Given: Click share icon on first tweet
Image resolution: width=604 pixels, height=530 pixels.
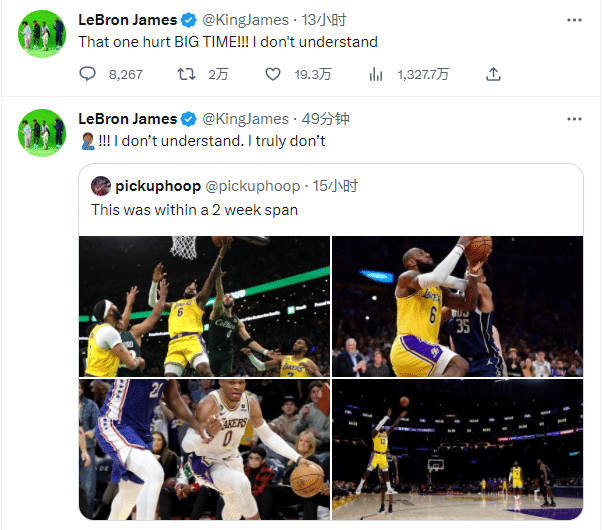Looking at the screenshot, I should click(492, 74).
